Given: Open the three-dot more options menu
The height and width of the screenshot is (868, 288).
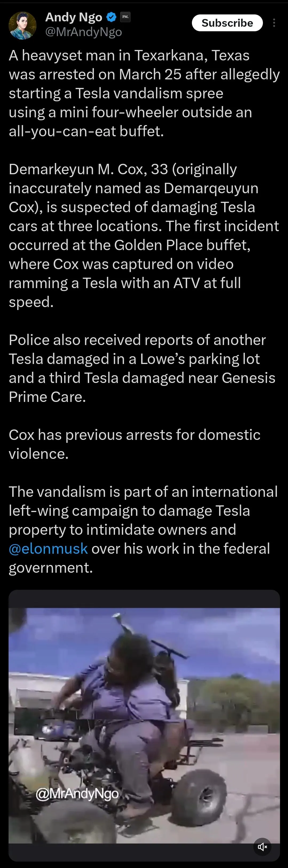Looking at the screenshot, I should tap(274, 23).
